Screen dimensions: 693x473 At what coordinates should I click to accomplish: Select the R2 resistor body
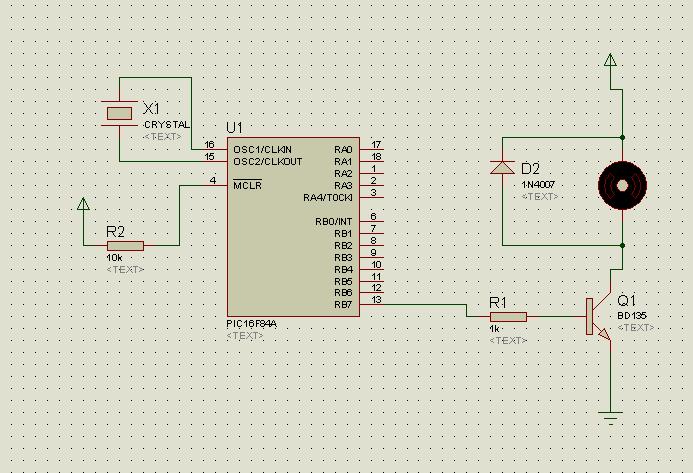[x=126, y=246]
